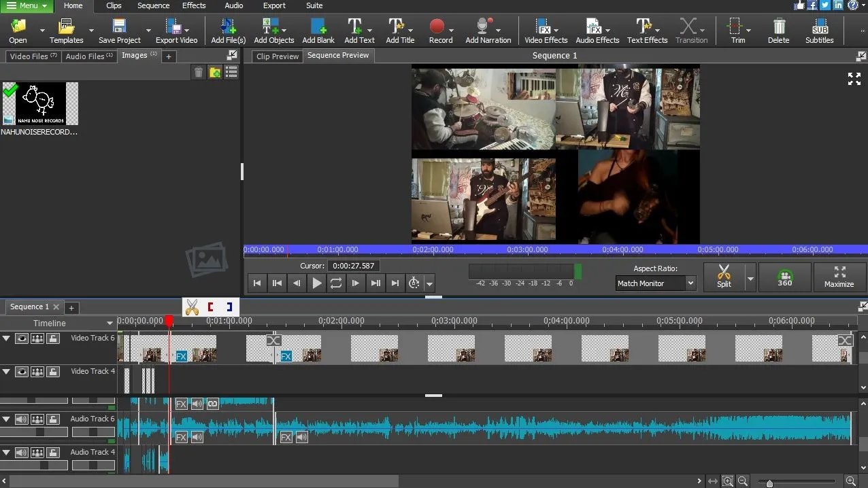Viewport: 868px width, 488px height.
Task: Click the Maximize preview button
Action: (x=839, y=277)
